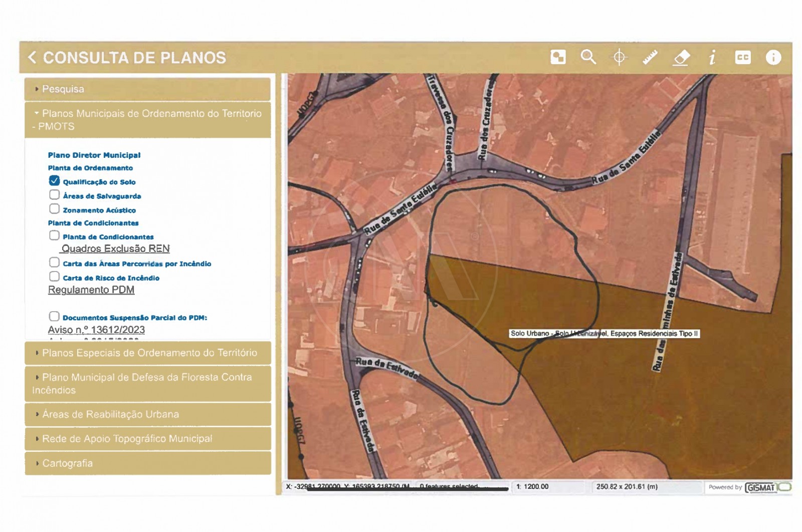Image resolution: width=802 pixels, height=532 pixels.
Task: Open the round info icon
Action: (773, 58)
